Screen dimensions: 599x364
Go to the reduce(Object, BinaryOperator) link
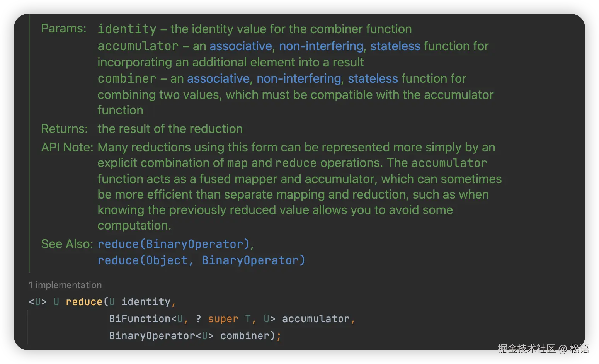[201, 260]
